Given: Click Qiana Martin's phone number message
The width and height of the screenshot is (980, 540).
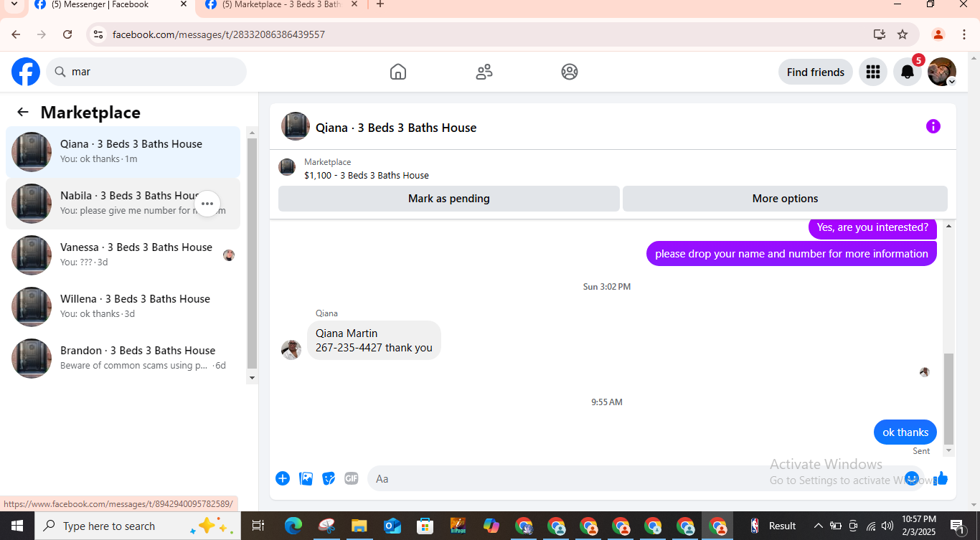Looking at the screenshot, I should click(x=374, y=341).
